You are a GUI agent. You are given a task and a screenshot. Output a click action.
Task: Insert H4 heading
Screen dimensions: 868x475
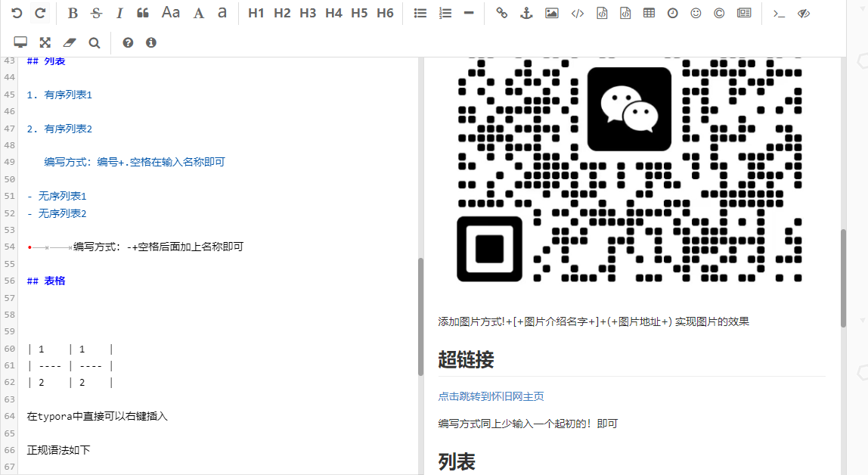(333, 13)
